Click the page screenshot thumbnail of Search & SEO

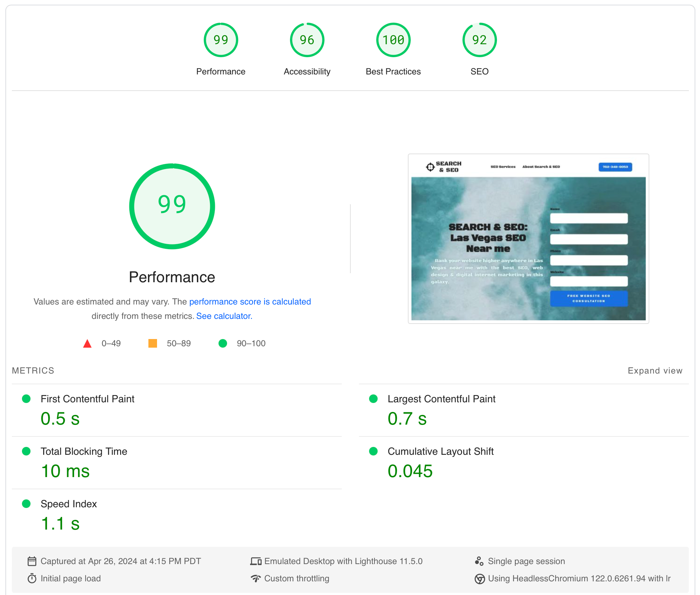(x=528, y=239)
